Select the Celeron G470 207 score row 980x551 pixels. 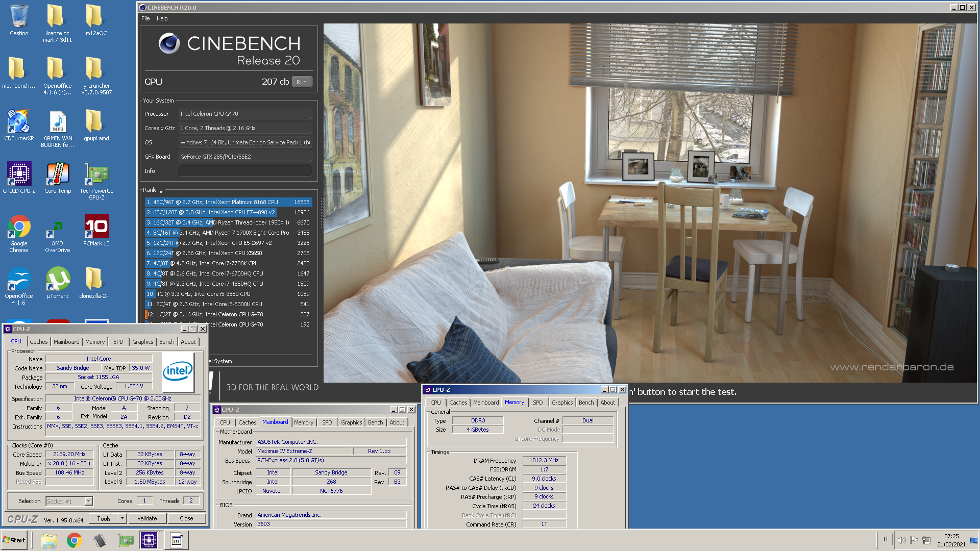[x=228, y=314]
